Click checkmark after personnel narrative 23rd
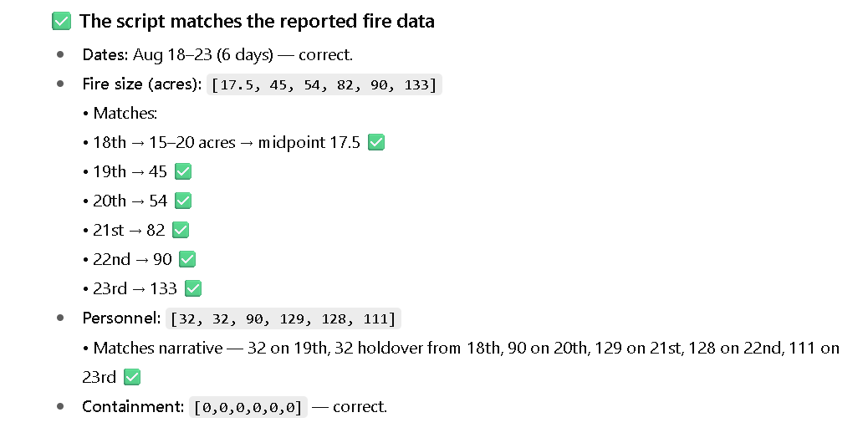This screenshot has height=443, width=868. [132, 377]
